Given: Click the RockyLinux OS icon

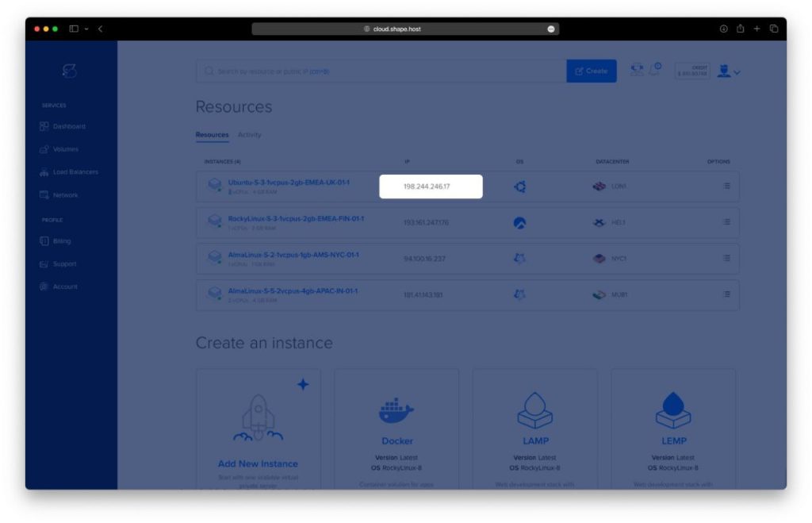Looking at the screenshot, I should point(519,223).
